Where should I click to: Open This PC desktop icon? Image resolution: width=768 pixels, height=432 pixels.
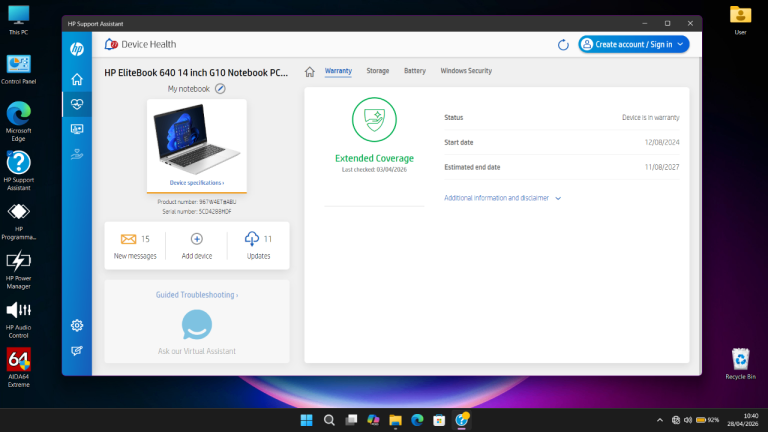coord(19,21)
